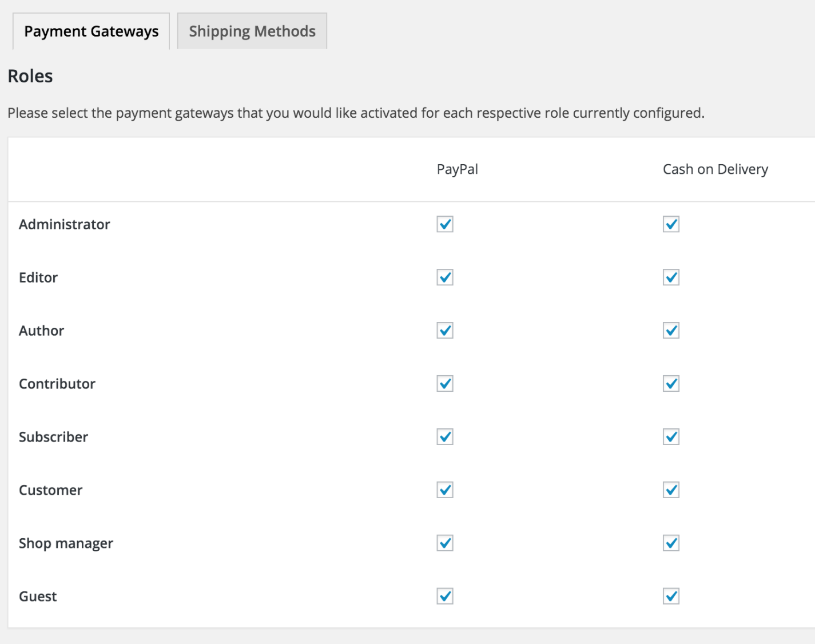Toggle Cash on Delivery for Administrator
The image size is (815, 644).
pos(670,224)
